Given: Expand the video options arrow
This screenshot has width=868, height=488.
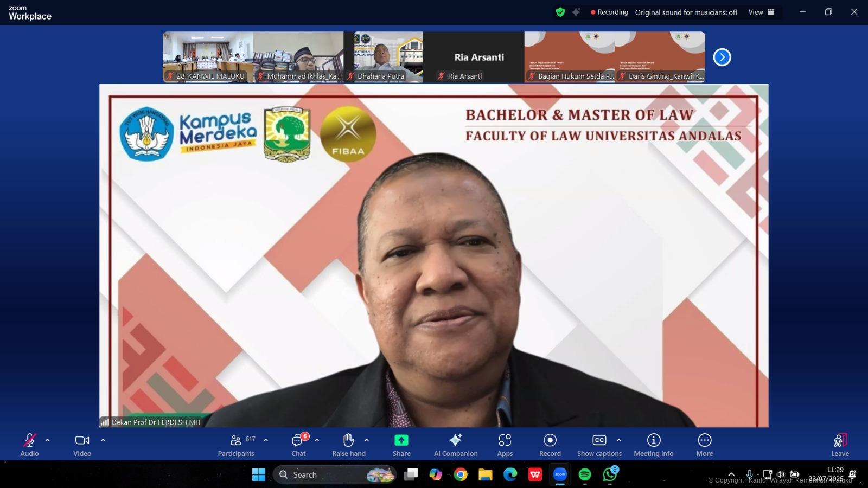Looking at the screenshot, I should (x=103, y=440).
